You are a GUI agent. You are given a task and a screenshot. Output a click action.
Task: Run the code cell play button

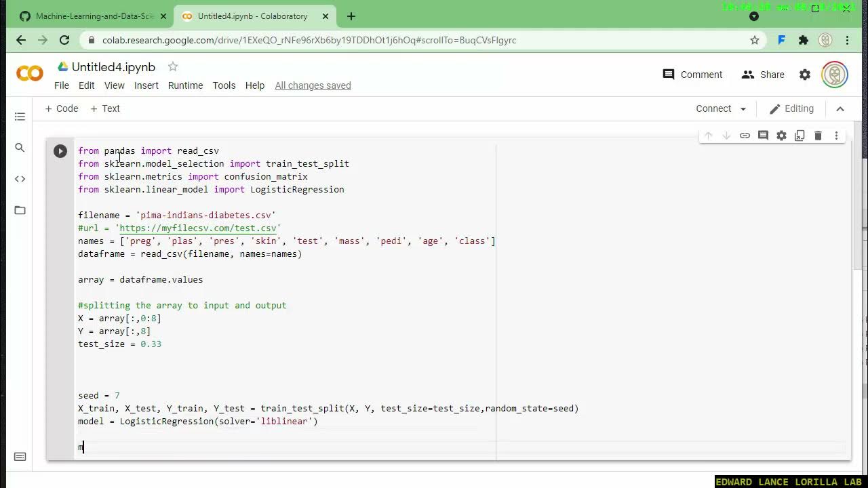click(60, 151)
